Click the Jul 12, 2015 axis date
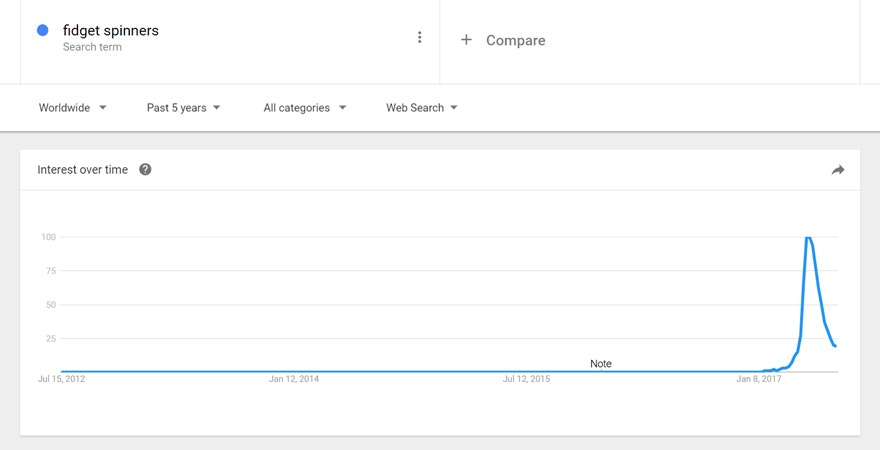 527,380
